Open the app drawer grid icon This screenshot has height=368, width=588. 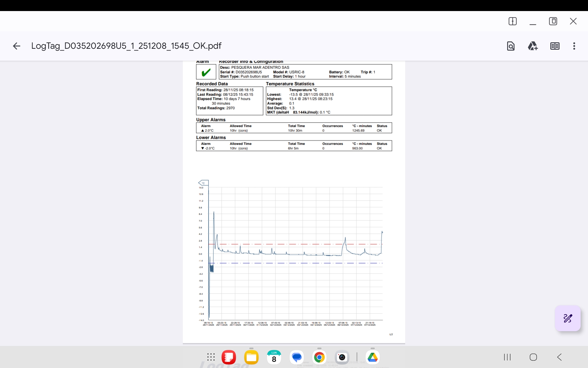pos(211,357)
